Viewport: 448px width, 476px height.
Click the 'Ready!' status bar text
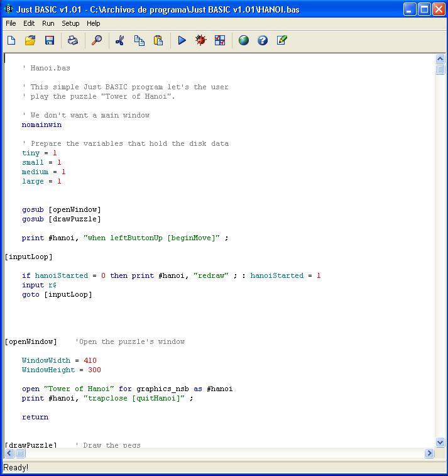click(16, 467)
